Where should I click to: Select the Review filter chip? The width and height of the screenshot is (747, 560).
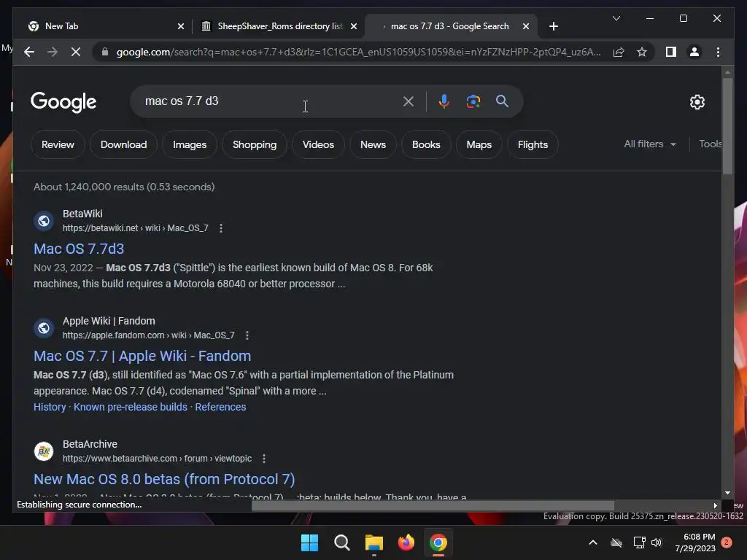click(58, 144)
